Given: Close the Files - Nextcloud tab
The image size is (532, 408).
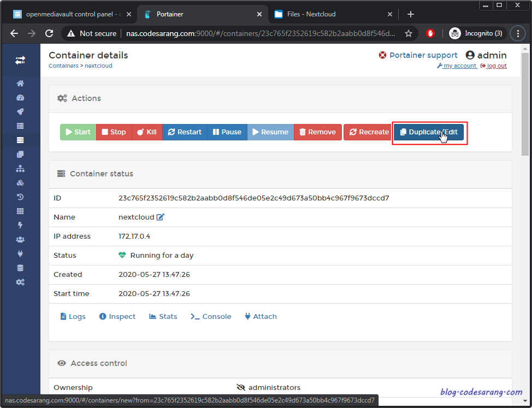Looking at the screenshot, I should tap(390, 14).
